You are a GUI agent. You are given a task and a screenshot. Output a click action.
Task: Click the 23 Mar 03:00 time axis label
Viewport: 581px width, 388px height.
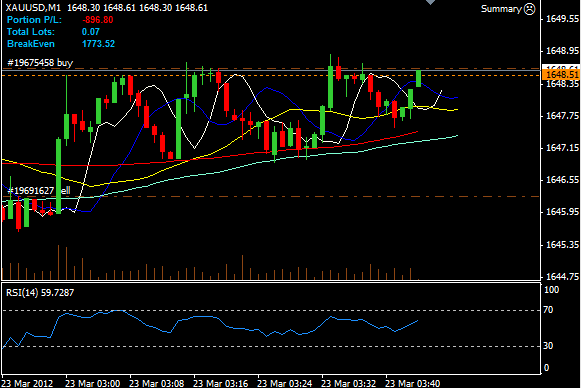93,383
